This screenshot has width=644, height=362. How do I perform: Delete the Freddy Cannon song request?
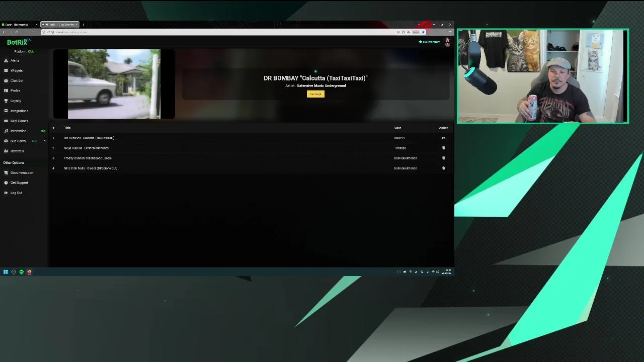443,158
